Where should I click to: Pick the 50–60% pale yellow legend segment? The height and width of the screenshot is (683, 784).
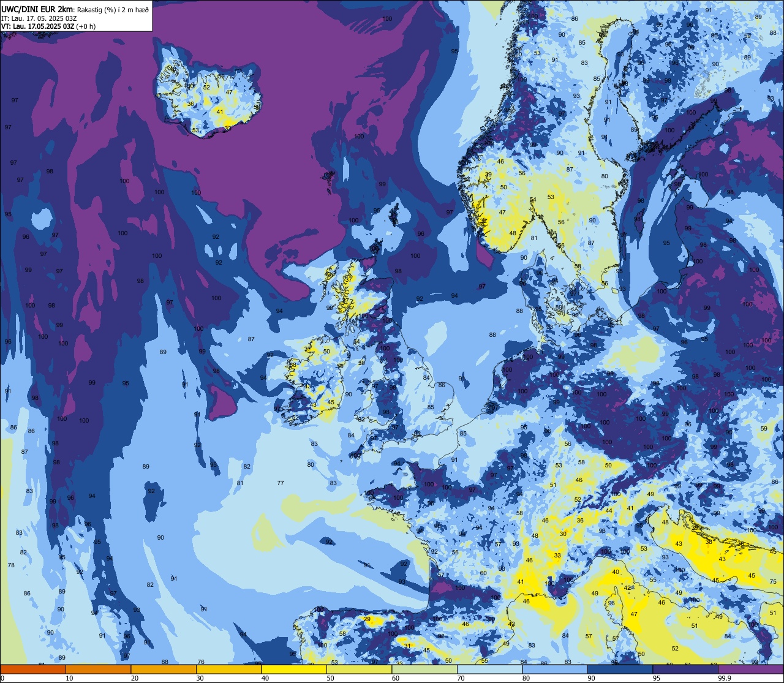[359, 669]
